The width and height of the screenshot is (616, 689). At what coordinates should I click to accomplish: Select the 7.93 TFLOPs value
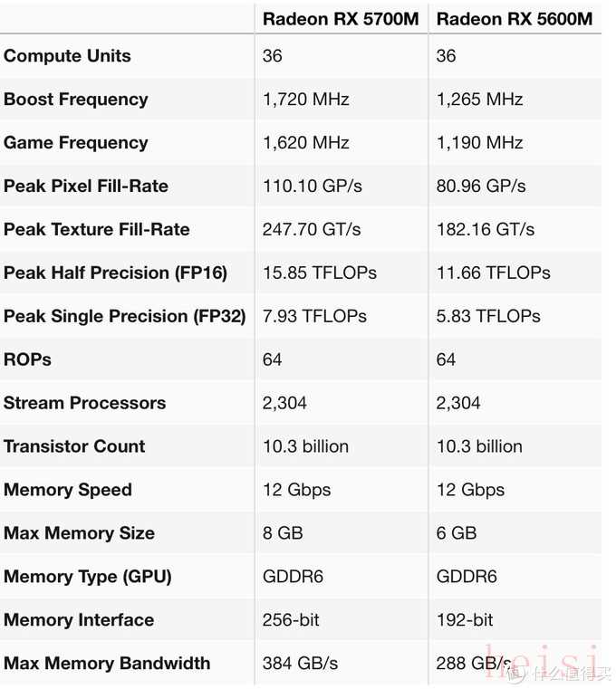pos(314,317)
